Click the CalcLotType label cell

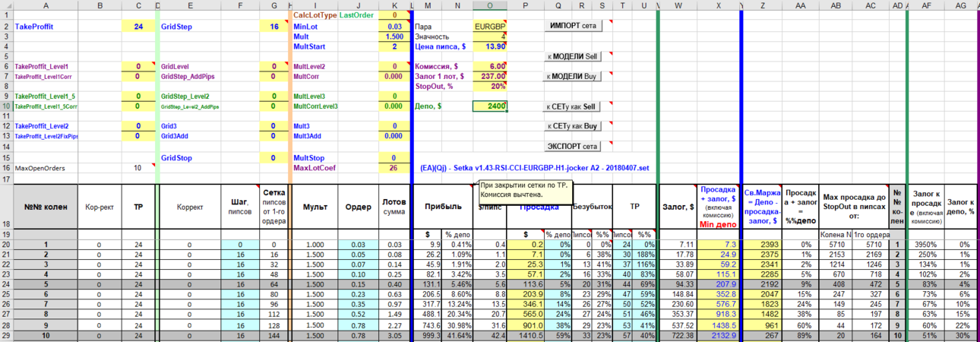click(x=315, y=14)
